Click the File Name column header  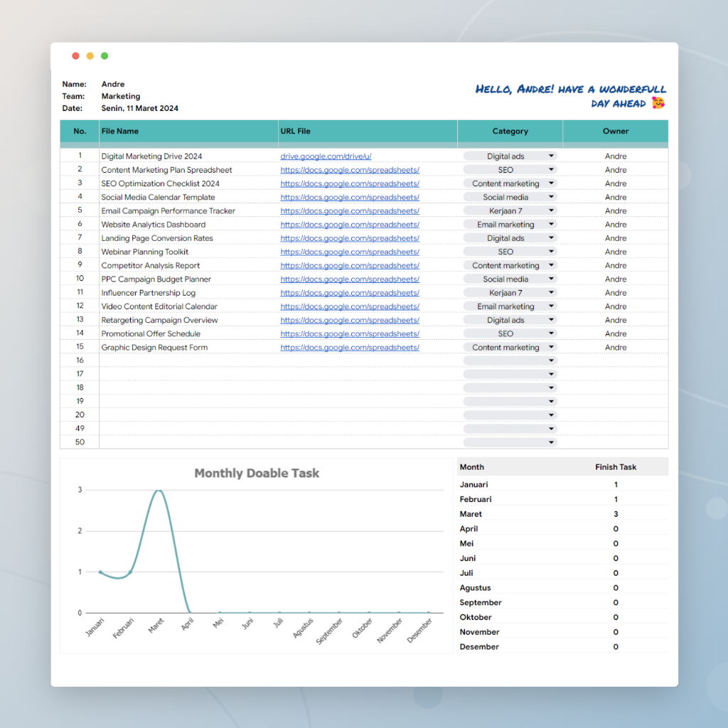(x=120, y=132)
